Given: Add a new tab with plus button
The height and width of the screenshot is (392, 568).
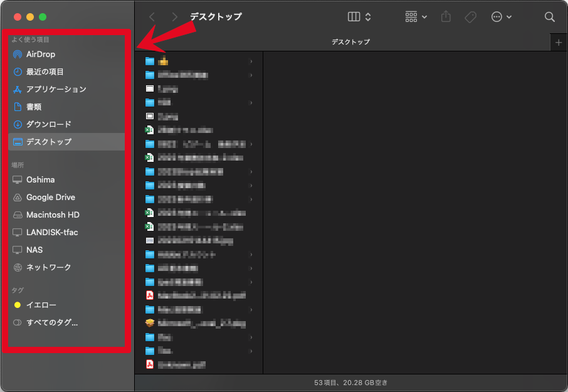Looking at the screenshot, I should [x=559, y=42].
